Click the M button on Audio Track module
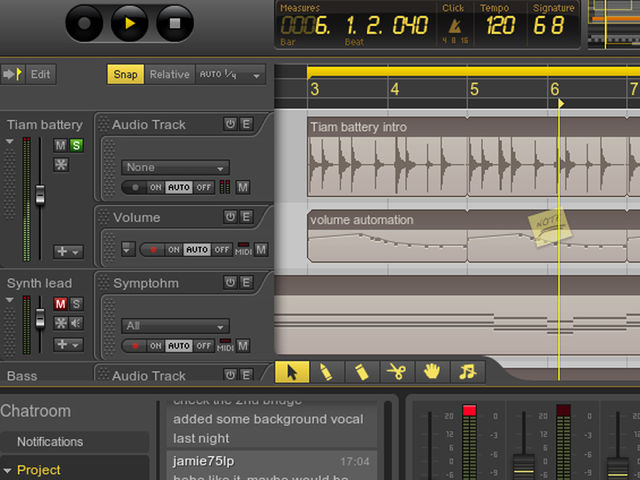Image resolution: width=640 pixels, height=480 pixels. click(x=243, y=187)
